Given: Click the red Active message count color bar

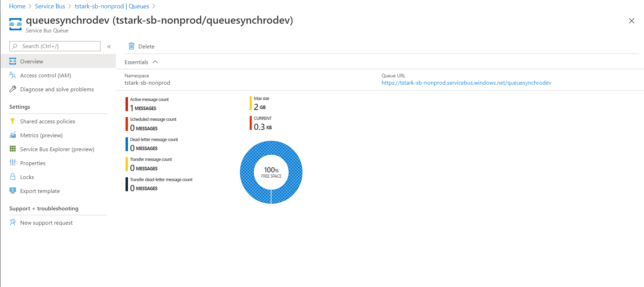Looking at the screenshot, I should pos(127,104).
